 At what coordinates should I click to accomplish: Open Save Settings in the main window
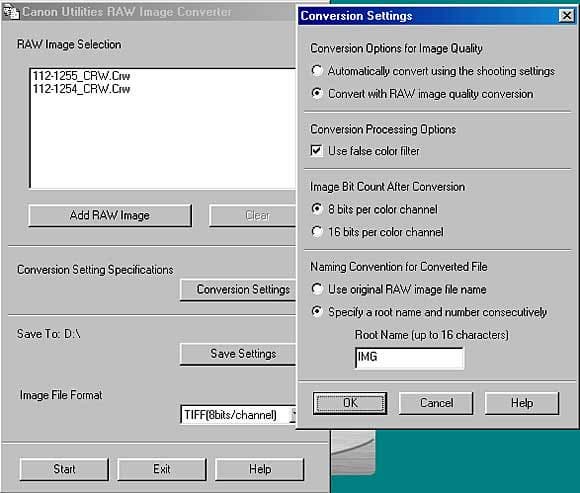(x=239, y=354)
